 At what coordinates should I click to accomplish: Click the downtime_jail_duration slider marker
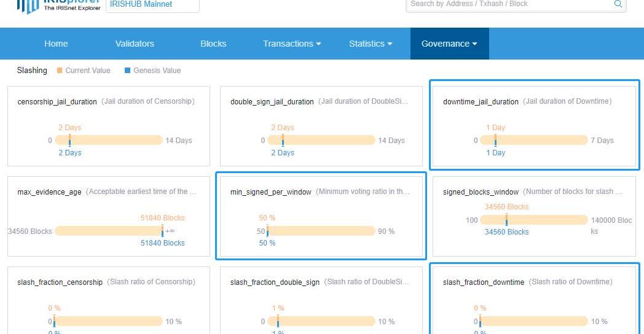coord(495,140)
